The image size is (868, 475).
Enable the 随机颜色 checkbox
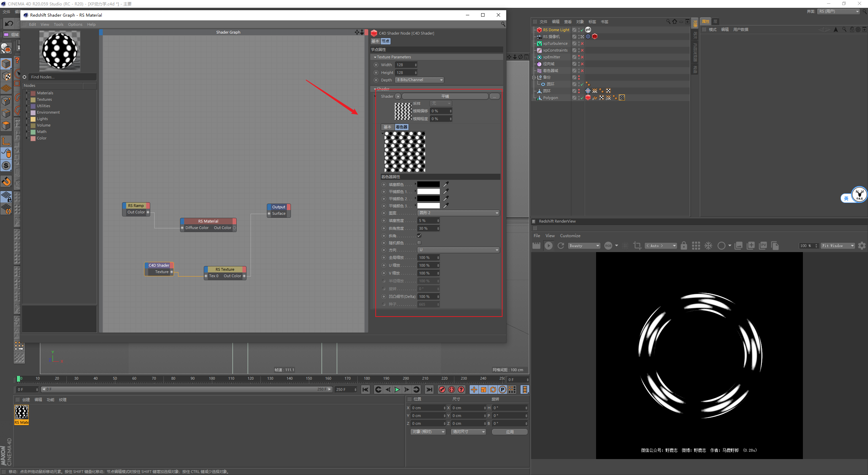419,243
